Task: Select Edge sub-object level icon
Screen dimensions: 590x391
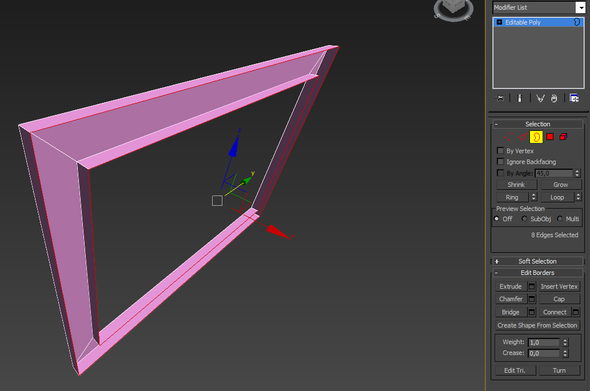Action: coord(523,137)
